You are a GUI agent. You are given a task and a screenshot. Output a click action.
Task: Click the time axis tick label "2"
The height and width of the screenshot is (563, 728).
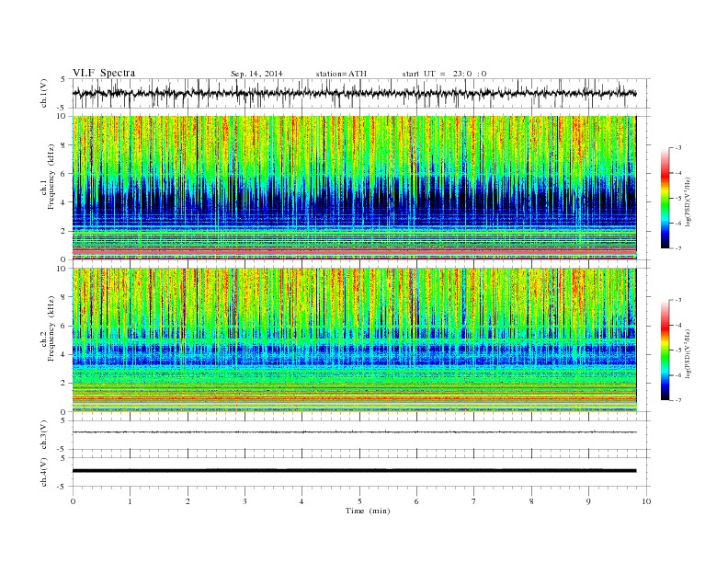188,501
